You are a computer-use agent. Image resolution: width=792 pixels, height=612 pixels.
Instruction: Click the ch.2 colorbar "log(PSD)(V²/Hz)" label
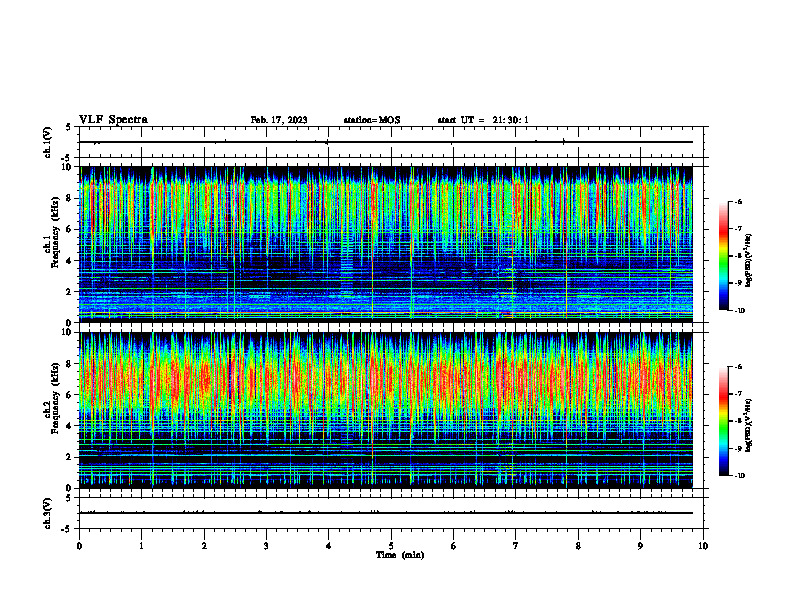(x=749, y=425)
